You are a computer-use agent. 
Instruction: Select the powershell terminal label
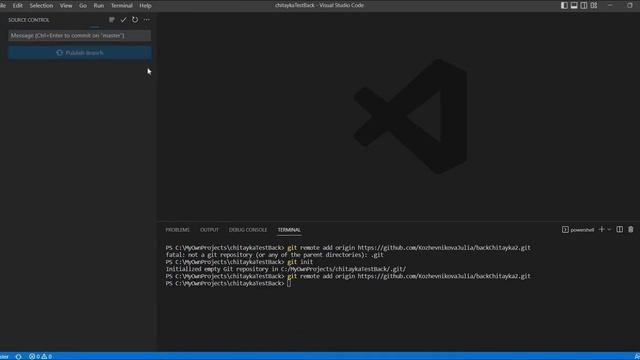click(x=578, y=230)
